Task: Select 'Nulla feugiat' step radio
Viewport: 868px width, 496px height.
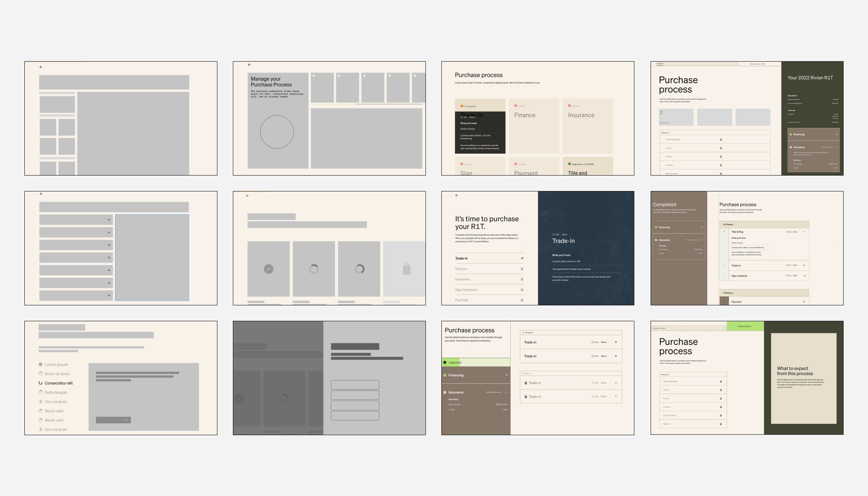Action: click(41, 392)
